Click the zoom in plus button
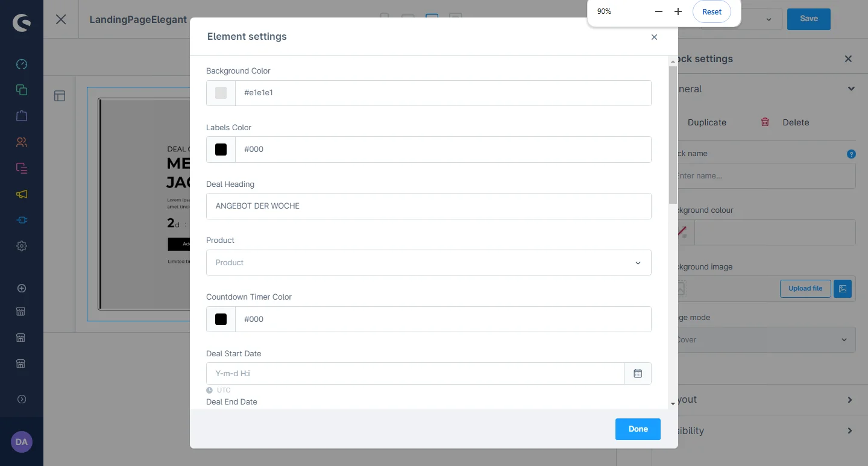 [678, 11]
